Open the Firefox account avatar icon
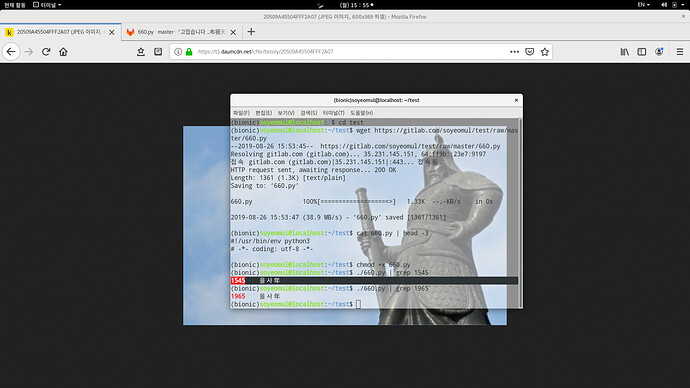 659,52
